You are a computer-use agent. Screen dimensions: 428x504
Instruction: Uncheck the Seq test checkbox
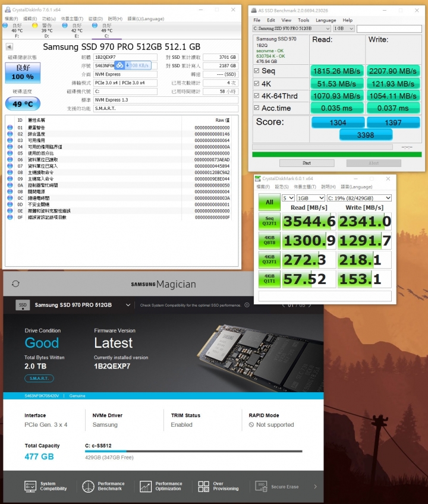(257, 71)
